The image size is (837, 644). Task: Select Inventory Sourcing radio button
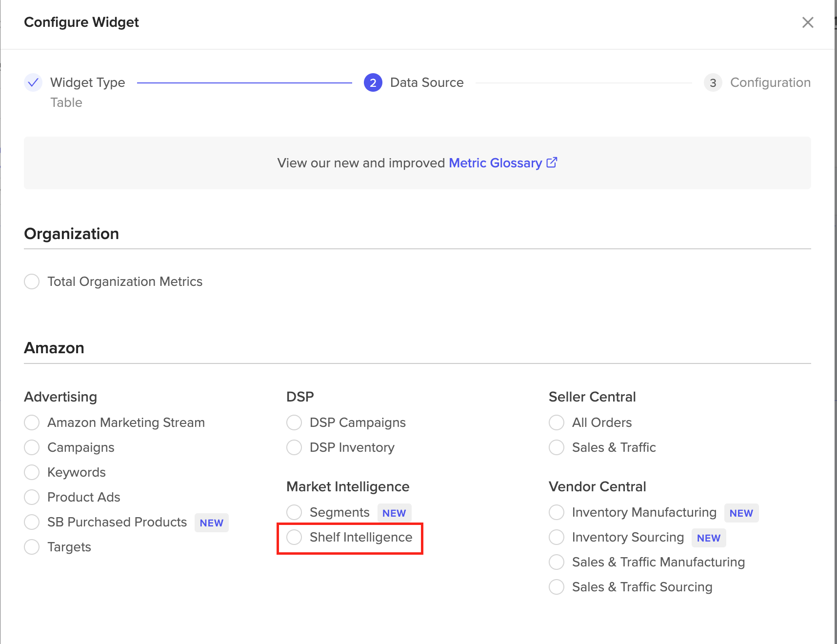click(557, 537)
